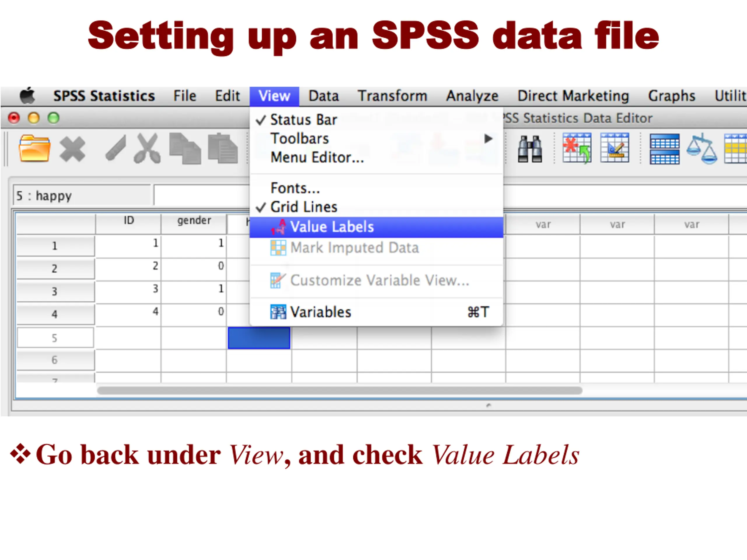This screenshot has width=747, height=560.
Task: Click the Insert Cases toolbar icon
Action: [577, 148]
